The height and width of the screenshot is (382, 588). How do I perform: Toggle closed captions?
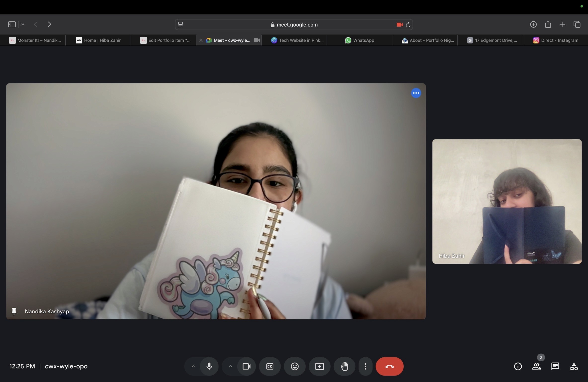[270, 366]
